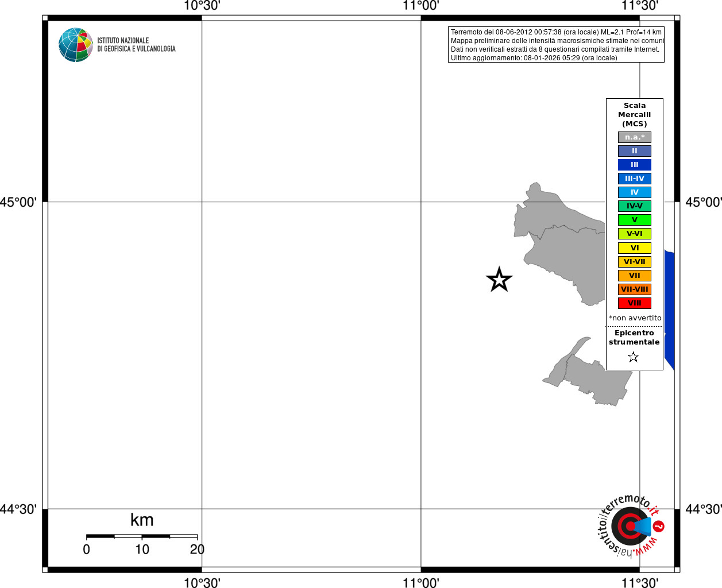Select the V-VI yellow-green swatch

635,234
